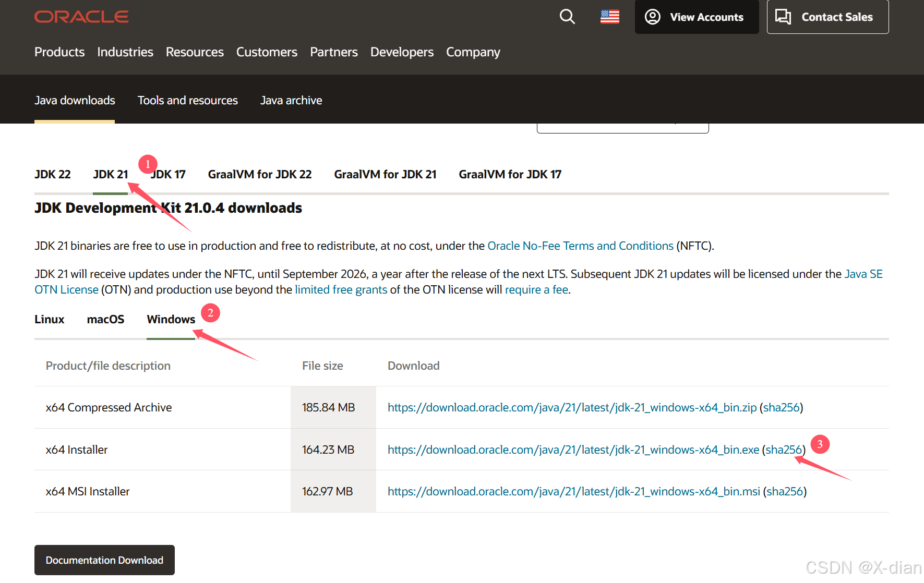
Task: Open the Oracle No-Fee Terms and Conditions link
Action: [x=580, y=246]
